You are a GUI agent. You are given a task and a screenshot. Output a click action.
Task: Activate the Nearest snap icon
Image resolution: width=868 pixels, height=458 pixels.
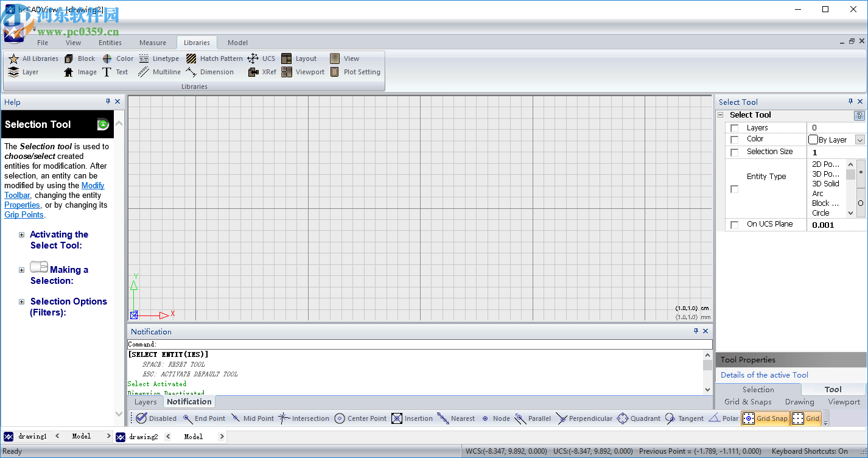(x=443, y=418)
